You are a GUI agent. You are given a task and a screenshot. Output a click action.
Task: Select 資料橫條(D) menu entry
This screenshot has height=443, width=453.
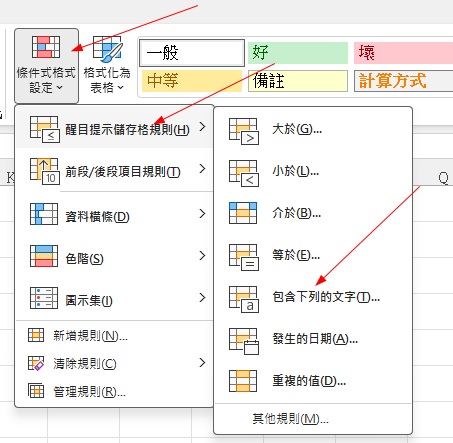click(x=114, y=214)
